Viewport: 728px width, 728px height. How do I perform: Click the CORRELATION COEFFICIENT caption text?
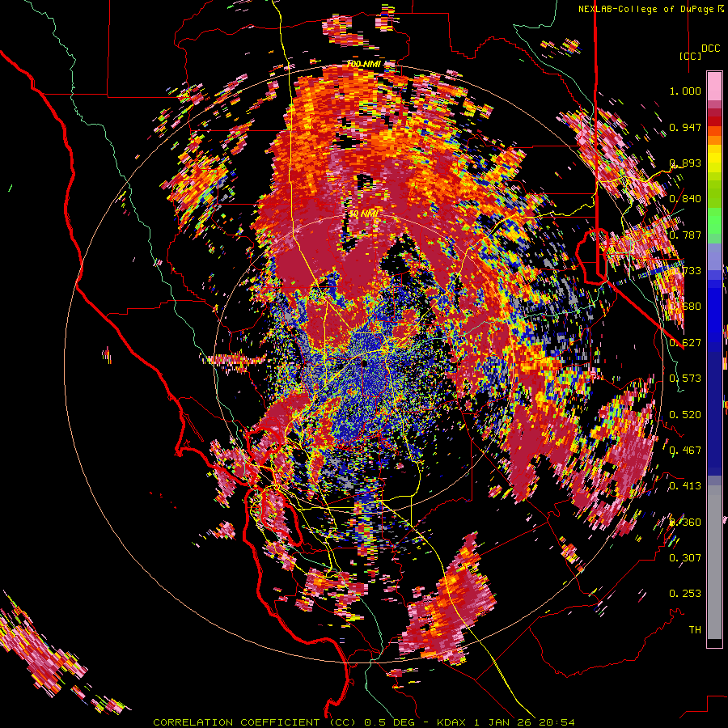(x=236, y=722)
